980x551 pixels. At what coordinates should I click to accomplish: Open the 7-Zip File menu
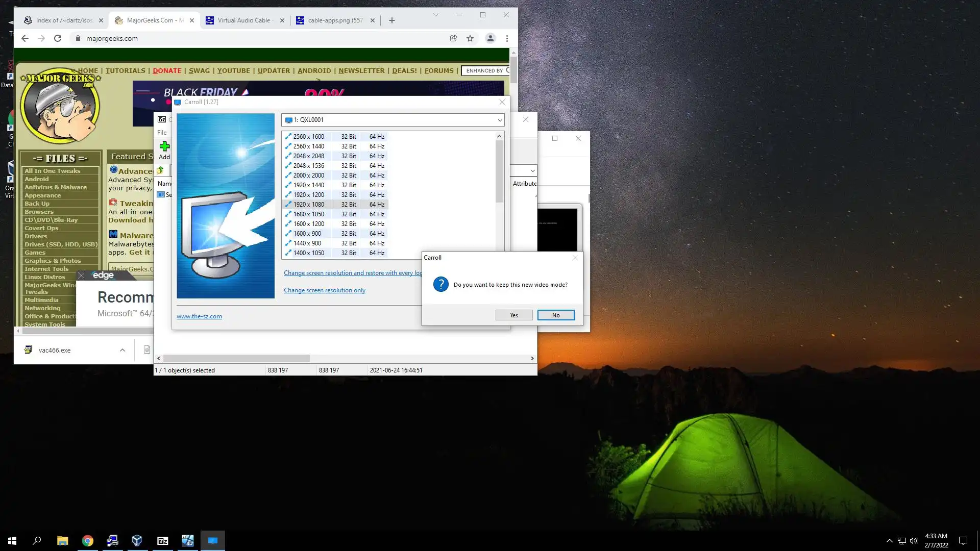(x=162, y=132)
